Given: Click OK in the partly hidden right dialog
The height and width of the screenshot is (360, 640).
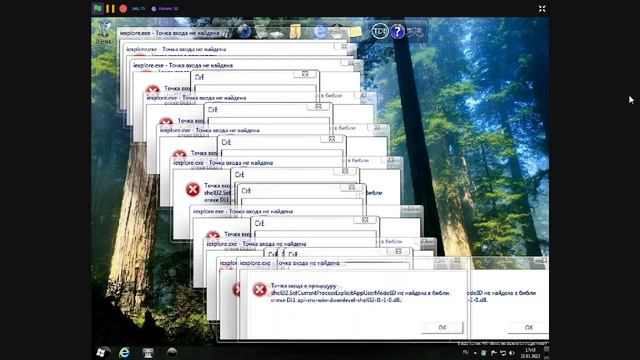Looking at the screenshot, I should [529, 327].
